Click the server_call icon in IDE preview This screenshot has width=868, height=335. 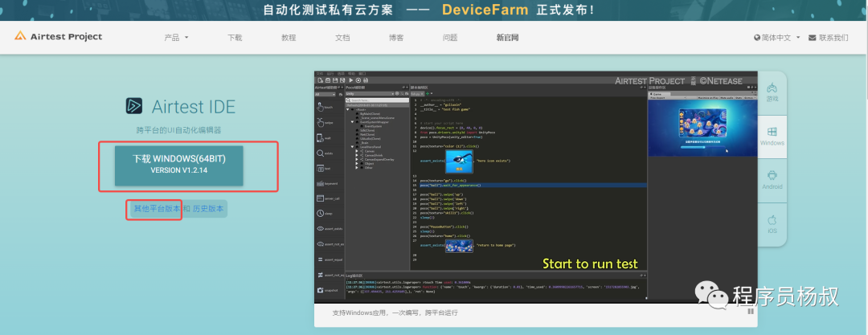tap(320, 198)
